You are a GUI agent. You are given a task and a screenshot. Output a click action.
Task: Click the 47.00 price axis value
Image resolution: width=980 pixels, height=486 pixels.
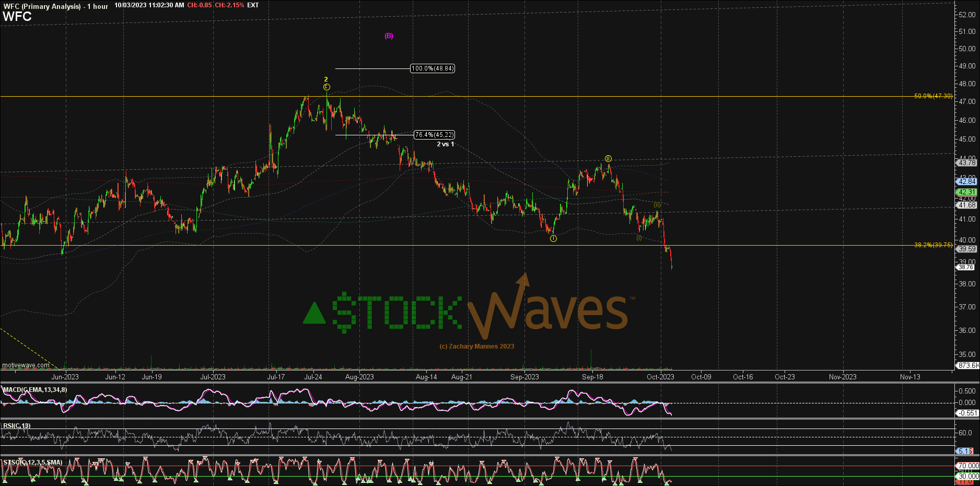(x=967, y=101)
